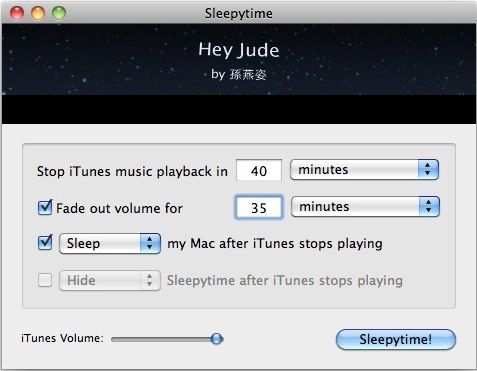The width and height of the screenshot is (477, 371).
Task: Open the minutes dropdown for fade out
Action: click(365, 207)
